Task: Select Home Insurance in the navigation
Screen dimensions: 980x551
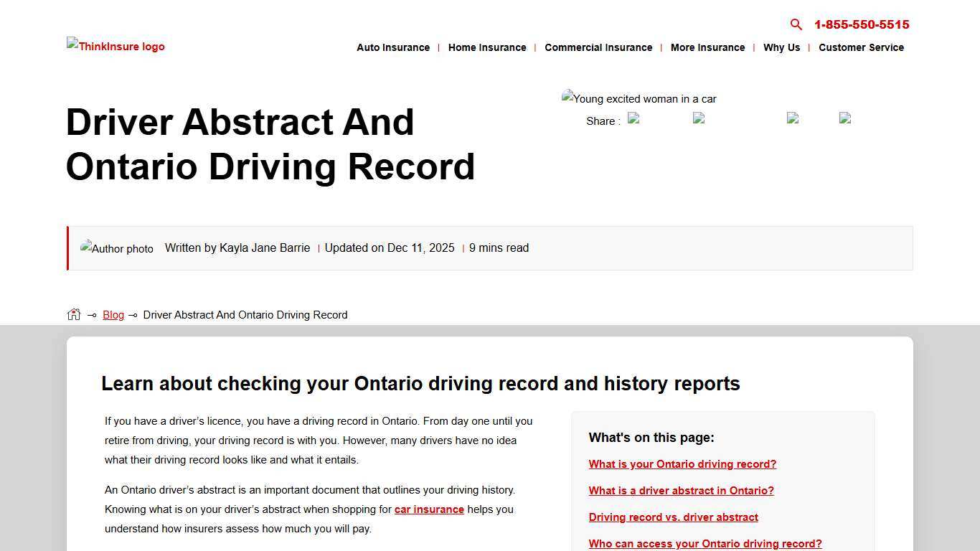Action: (x=487, y=47)
